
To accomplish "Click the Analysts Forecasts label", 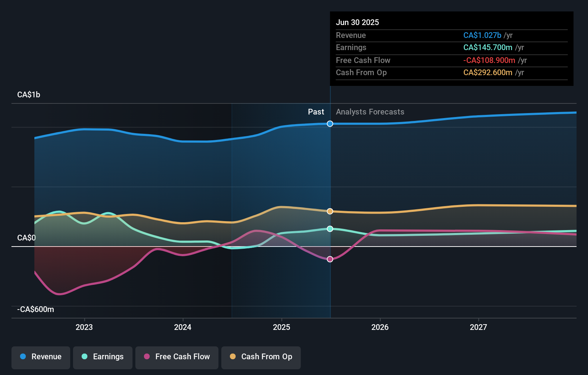I will [370, 112].
